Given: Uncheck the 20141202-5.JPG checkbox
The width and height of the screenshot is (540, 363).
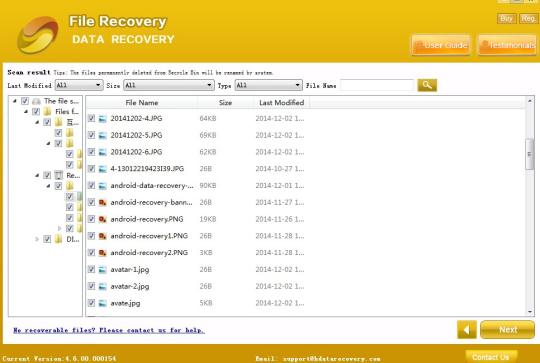Looking at the screenshot, I should 91,135.
